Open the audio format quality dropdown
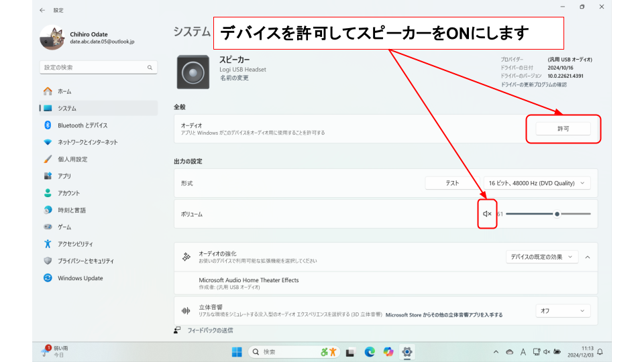Viewport: 644px width, 362px height. [x=537, y=183]
